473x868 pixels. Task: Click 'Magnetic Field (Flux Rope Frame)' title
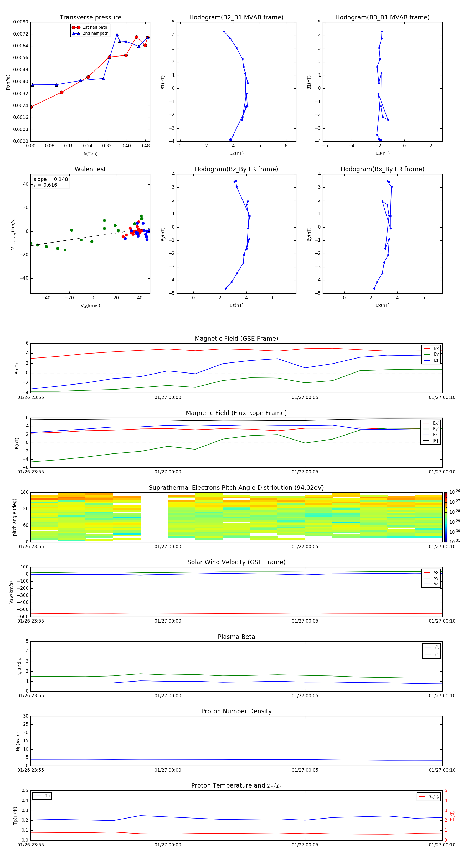[x=236, y=413]
